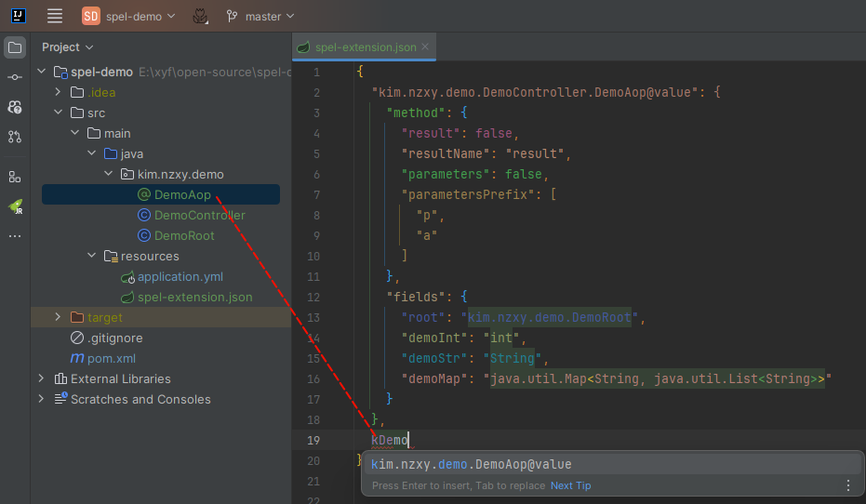
Task: Collapse the main folder
Action: 74,132
